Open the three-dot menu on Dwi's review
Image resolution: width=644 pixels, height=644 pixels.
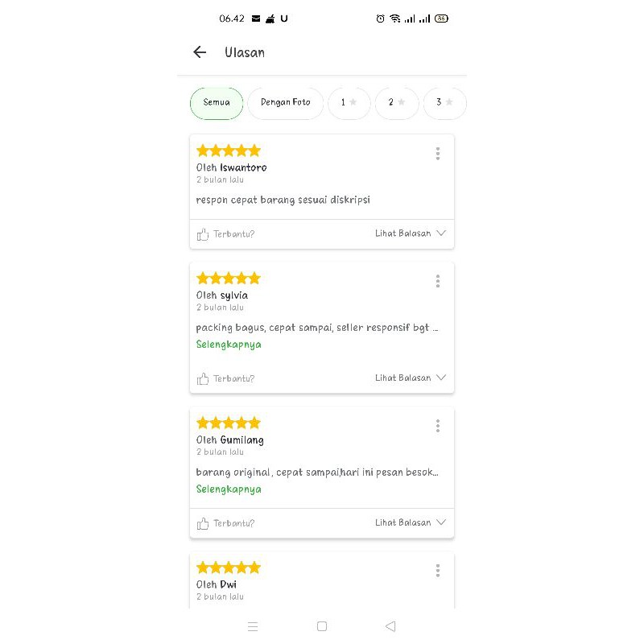[438, 571]
